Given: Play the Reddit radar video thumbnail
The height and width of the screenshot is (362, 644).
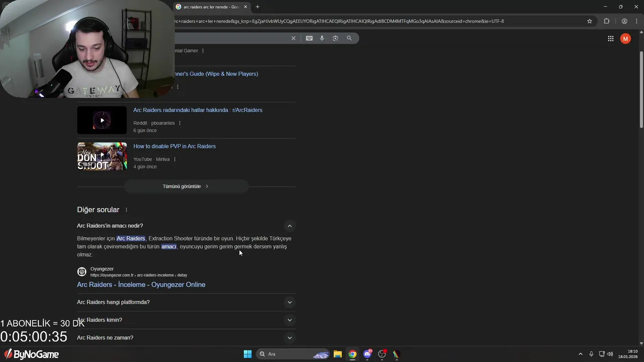Looking at the screenshot, I should 102,120.
